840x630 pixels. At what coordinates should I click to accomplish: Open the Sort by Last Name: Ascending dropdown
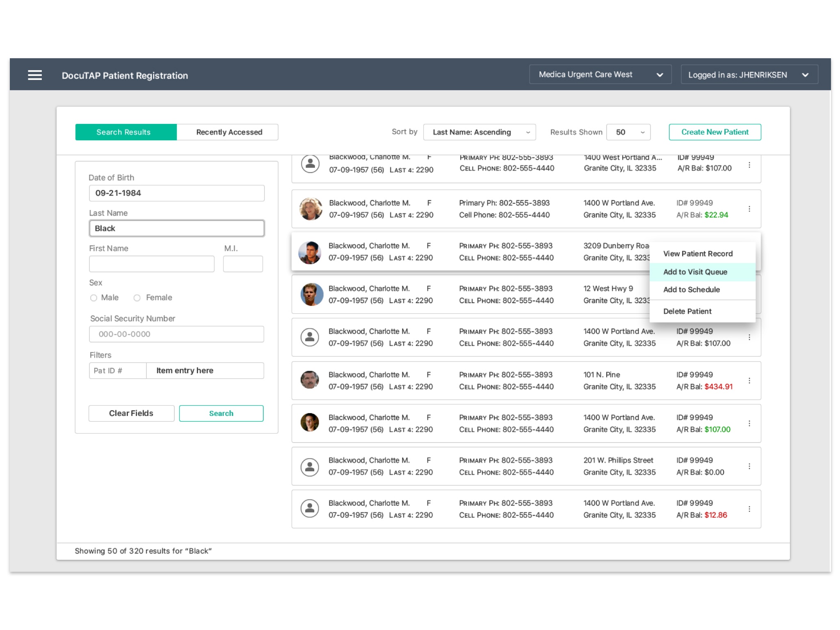pyautogui.click(x=479, y=132)
